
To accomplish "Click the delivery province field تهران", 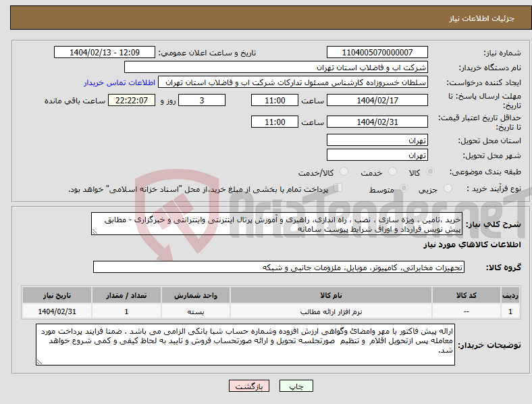I will pos(377,141).
